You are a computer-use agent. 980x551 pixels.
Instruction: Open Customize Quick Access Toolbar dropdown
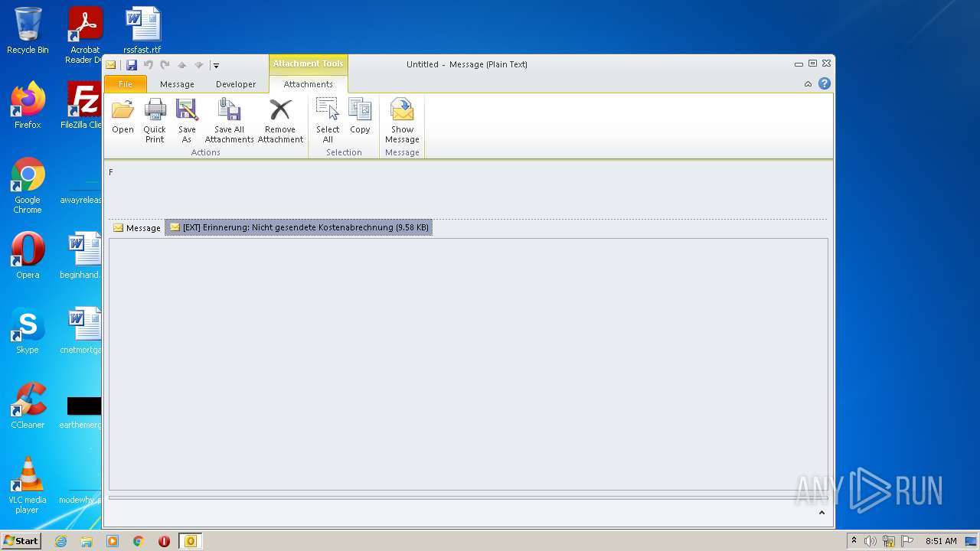point(216,66)
